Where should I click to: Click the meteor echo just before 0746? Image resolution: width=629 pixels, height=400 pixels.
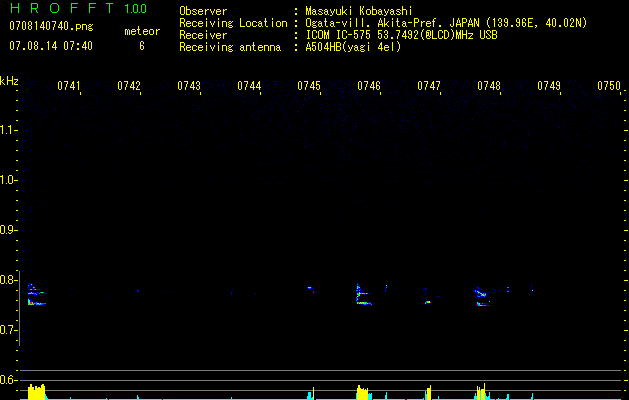click(363, 295)
